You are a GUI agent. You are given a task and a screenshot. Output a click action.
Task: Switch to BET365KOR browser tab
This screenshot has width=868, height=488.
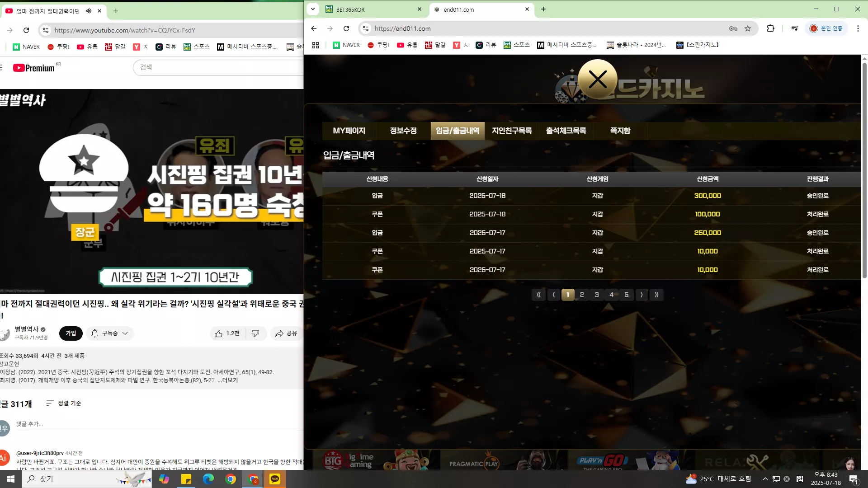pyautogui.click(x=373, y=9)
